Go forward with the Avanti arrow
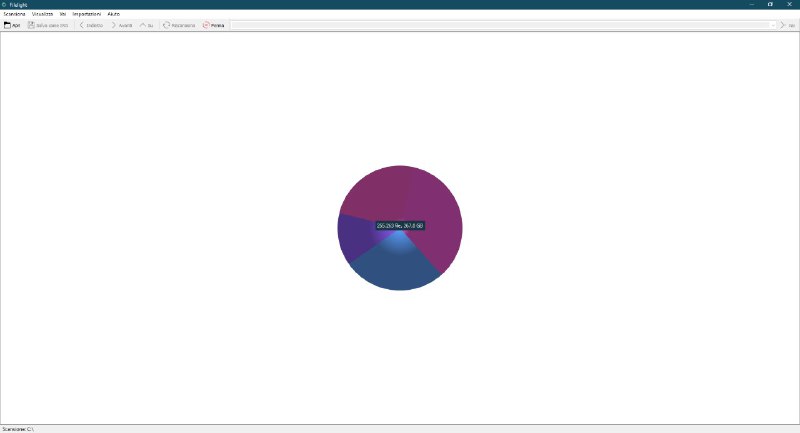 (114, 25)
